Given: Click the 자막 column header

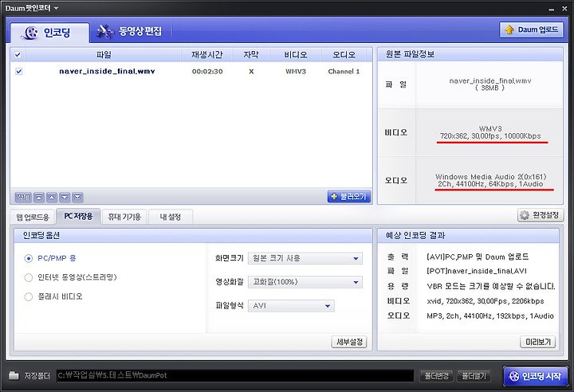Looking at the screenshot, I should [x=251, y=55].
